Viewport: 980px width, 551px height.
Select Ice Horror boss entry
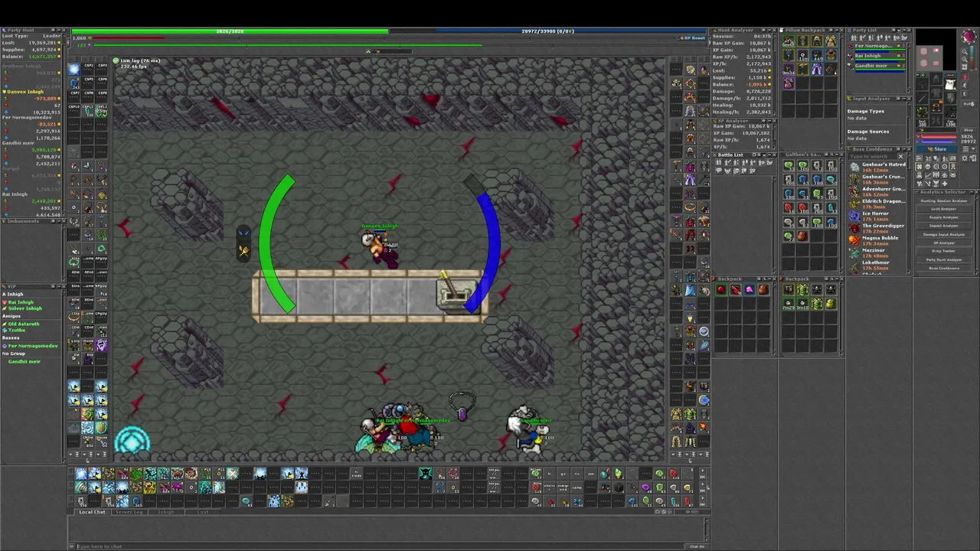[x=877, y=217]
